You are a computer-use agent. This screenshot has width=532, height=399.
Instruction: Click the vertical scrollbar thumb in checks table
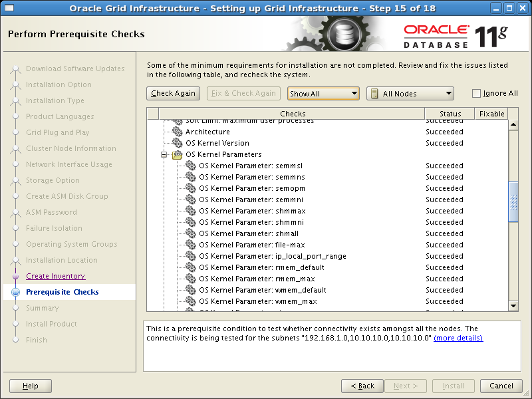pos(513,202)
